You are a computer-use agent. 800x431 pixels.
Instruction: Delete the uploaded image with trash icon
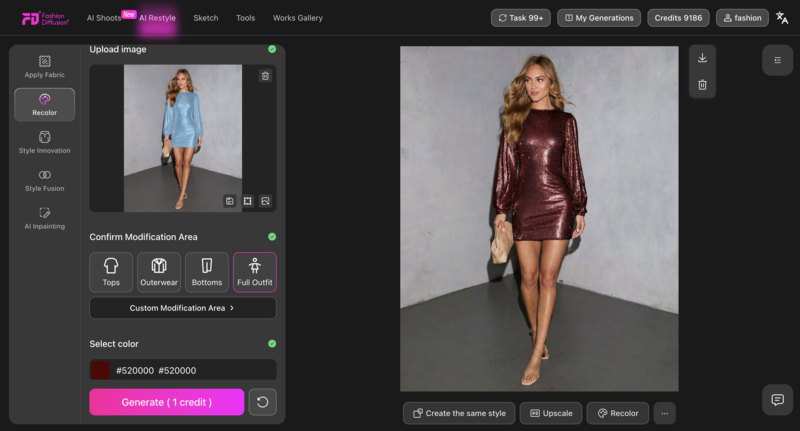tap(265, 76)
